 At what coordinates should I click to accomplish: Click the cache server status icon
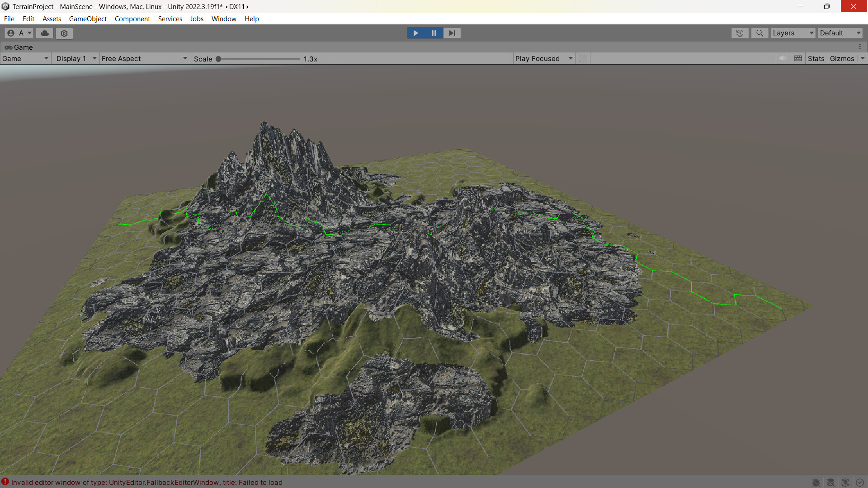click(x=831, y=482)
